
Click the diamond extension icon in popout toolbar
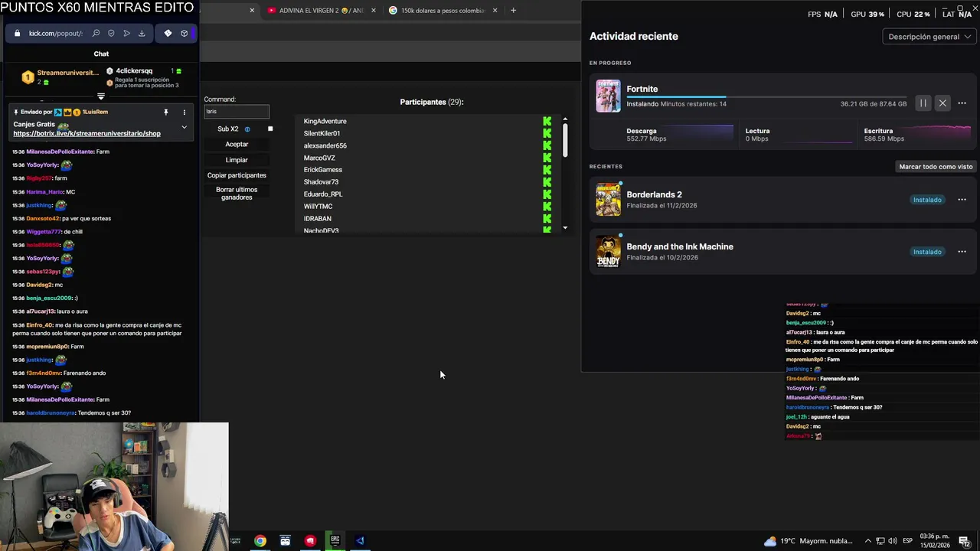click(x=168, y=34)
